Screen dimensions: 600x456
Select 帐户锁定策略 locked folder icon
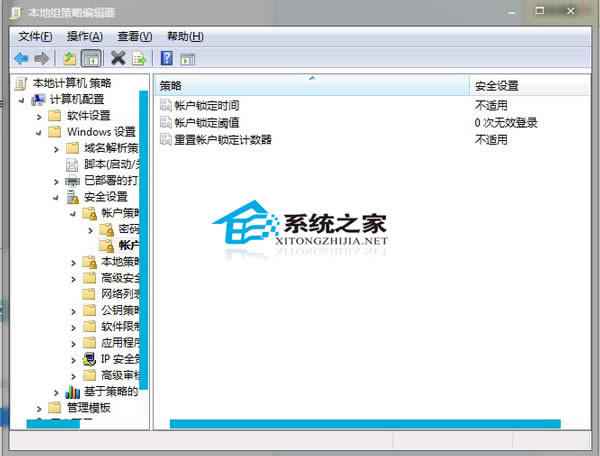pos(107,246)
